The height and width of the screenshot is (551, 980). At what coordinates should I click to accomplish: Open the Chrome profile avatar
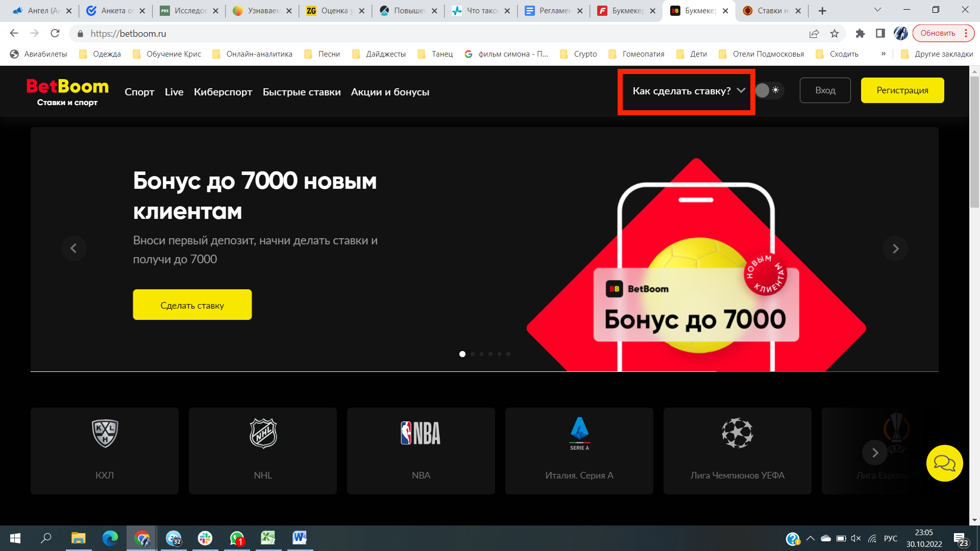click(x=901, y=33)
